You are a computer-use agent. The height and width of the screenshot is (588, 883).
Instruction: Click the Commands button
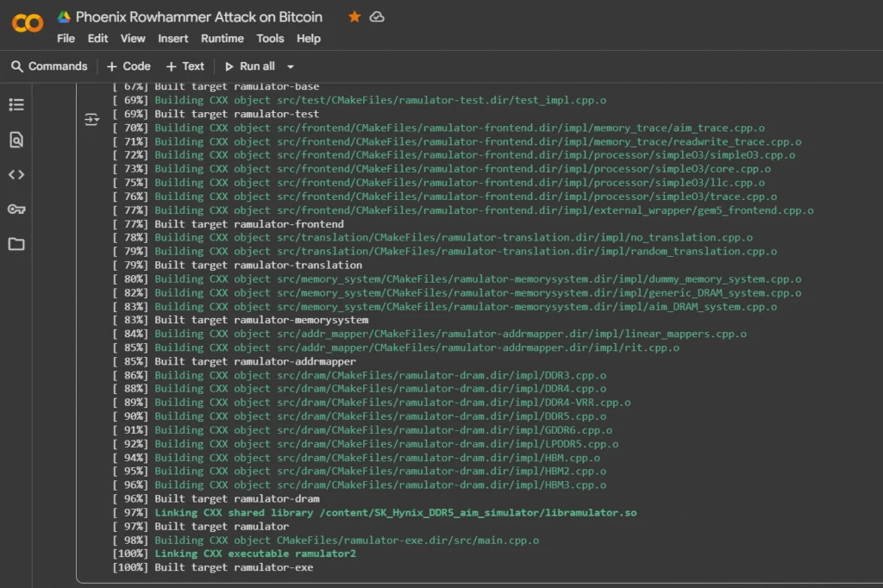point(49,66)
